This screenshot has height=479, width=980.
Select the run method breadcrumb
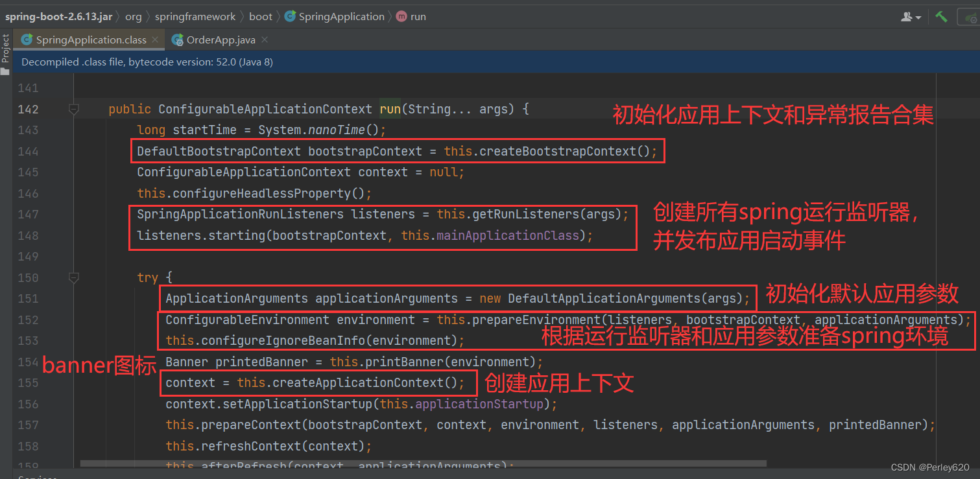[411, 17]
